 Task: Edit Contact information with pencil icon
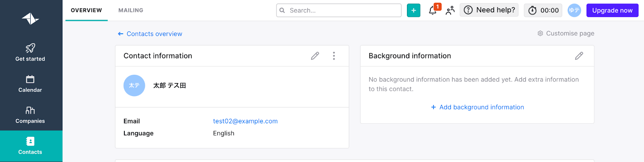[315, 56]
